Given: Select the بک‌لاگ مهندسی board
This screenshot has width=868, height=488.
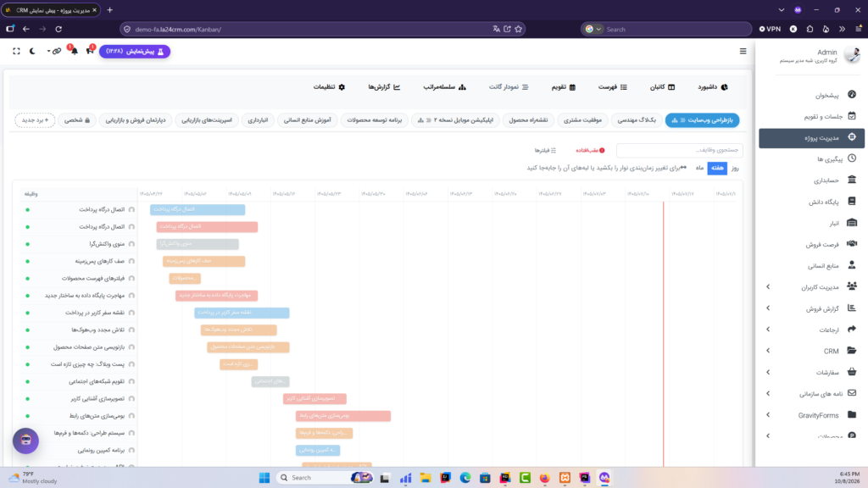Looking at the screenshot, I should coord(637,120).
